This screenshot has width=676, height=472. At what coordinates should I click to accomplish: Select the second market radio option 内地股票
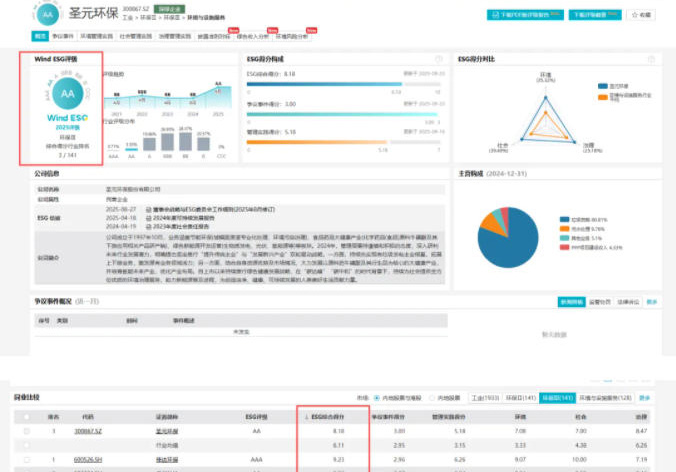point(432,398)
